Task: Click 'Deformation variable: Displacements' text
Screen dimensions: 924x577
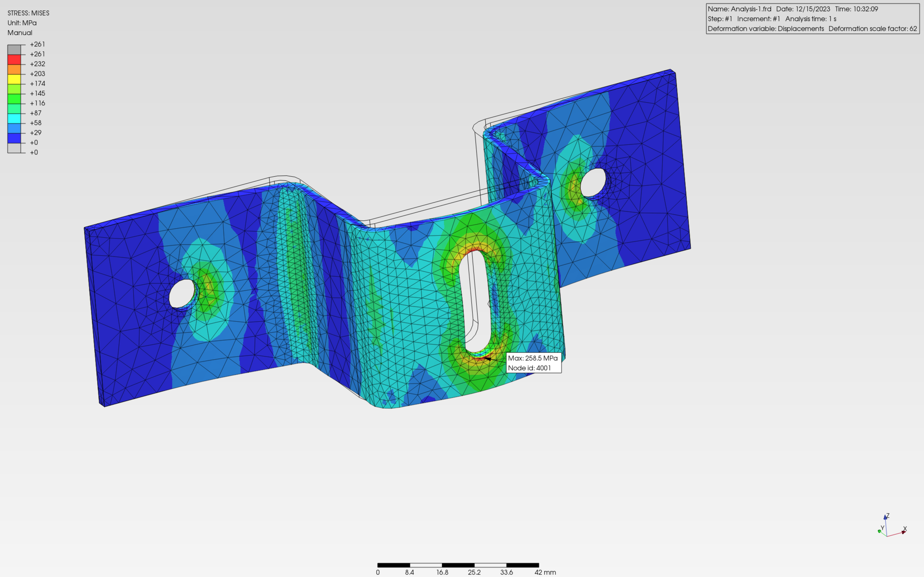Action: click(x=766, y=29)
